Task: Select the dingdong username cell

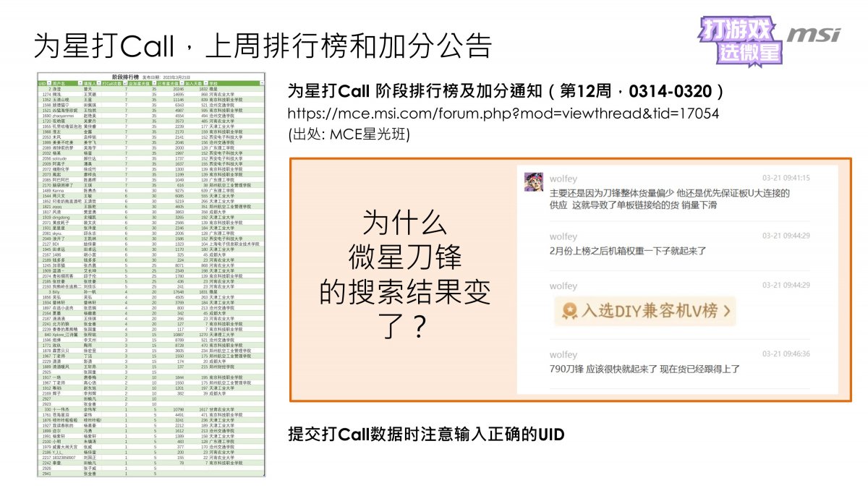Action: pos(67,216)
